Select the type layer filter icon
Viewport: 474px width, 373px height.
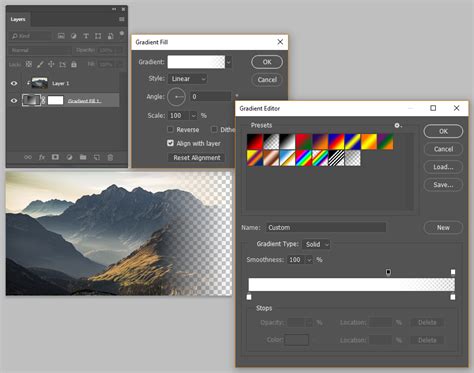[x=86, y=36]
